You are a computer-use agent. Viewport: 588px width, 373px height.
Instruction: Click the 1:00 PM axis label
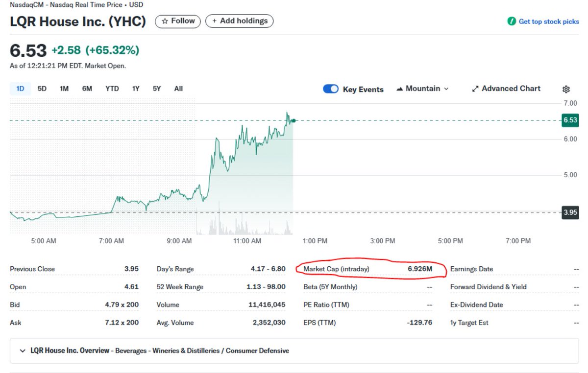(x=315, y=241)
